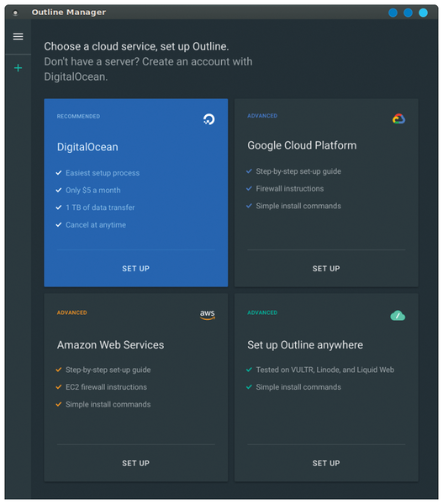Click the light blue rightmost window button
The width and height of the screenshot is (443, 504).
pos(423,13)
